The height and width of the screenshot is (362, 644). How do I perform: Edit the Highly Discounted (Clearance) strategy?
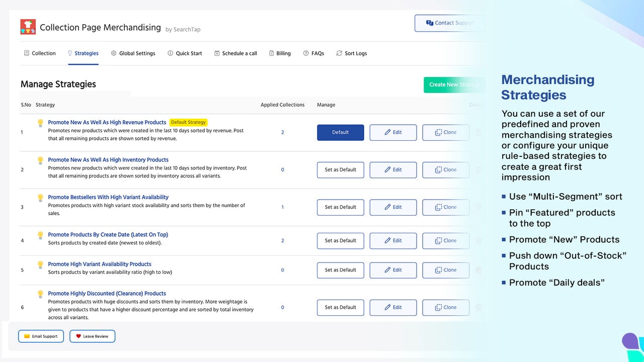tap(393, 307)
